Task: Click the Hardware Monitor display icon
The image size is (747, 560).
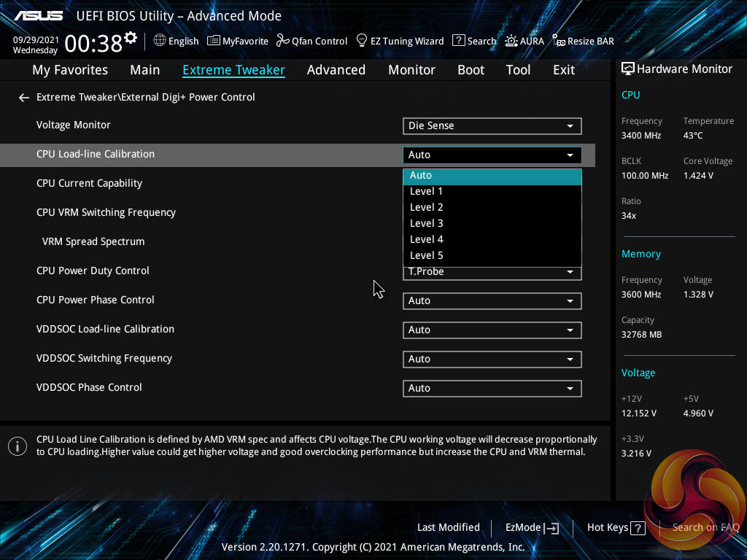Action: tap(628, 69)
